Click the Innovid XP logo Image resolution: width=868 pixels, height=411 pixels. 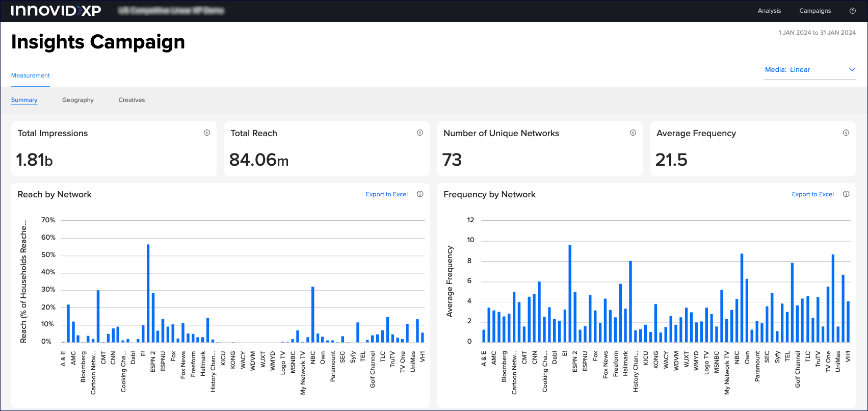click(x=56, y=11)
